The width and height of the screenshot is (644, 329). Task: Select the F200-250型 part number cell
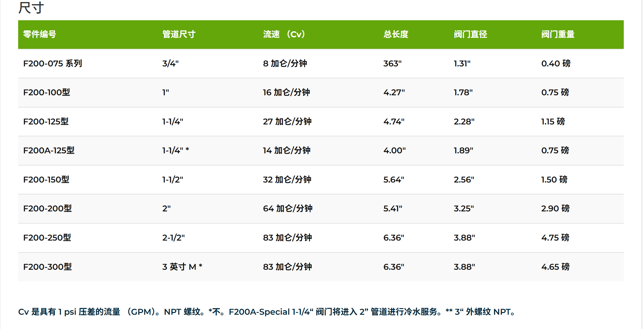click(47, 238)
